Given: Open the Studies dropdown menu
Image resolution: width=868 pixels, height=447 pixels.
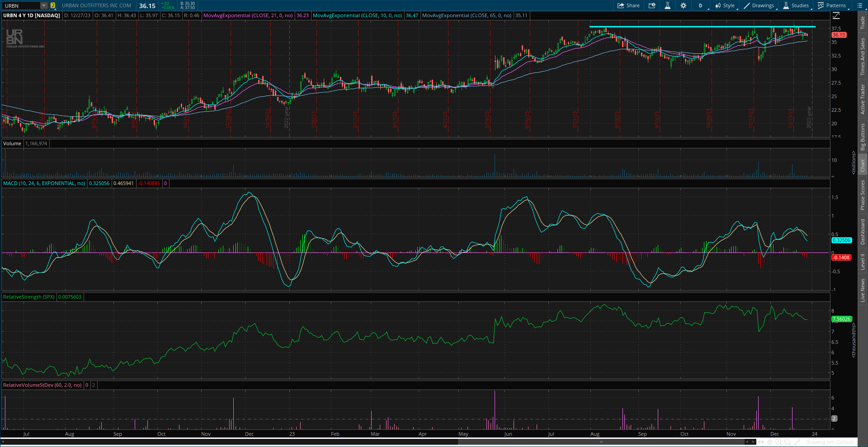Looking at the screenshot, I should click(796, 5).
